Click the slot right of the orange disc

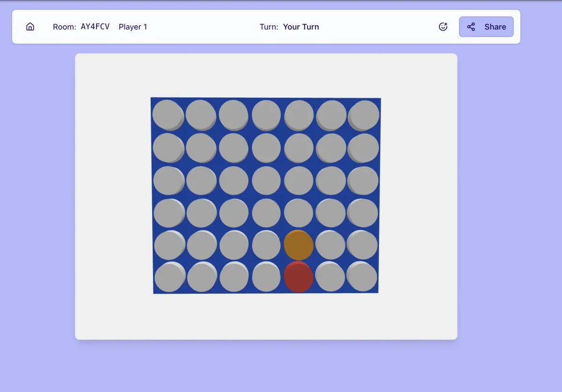click(331, 245)
